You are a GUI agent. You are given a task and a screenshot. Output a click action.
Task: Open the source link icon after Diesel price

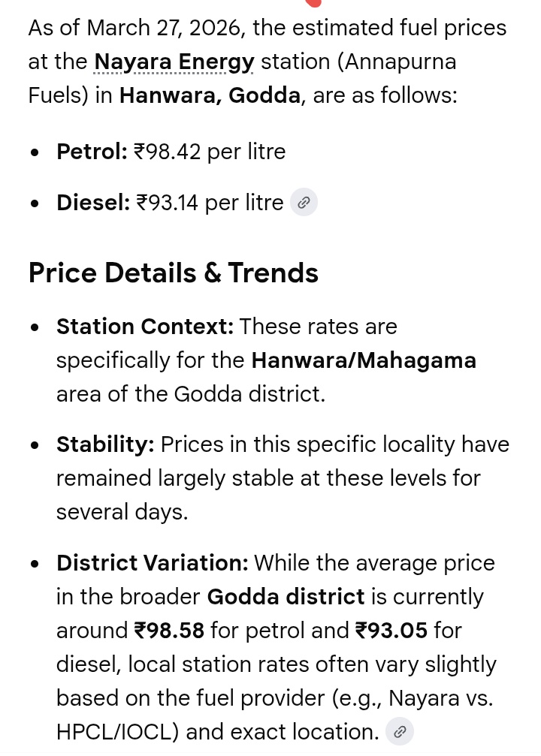(x=304, y=203)
